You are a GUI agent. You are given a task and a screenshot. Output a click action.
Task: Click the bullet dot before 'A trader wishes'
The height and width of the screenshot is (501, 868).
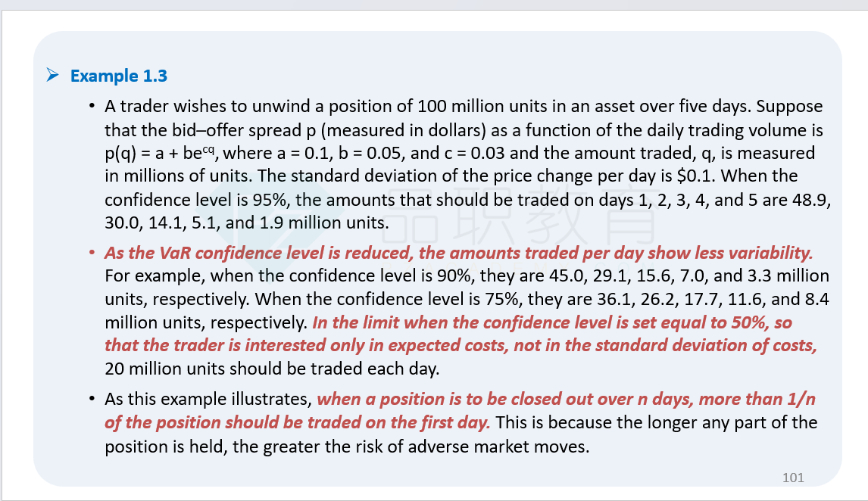(92, 106)
